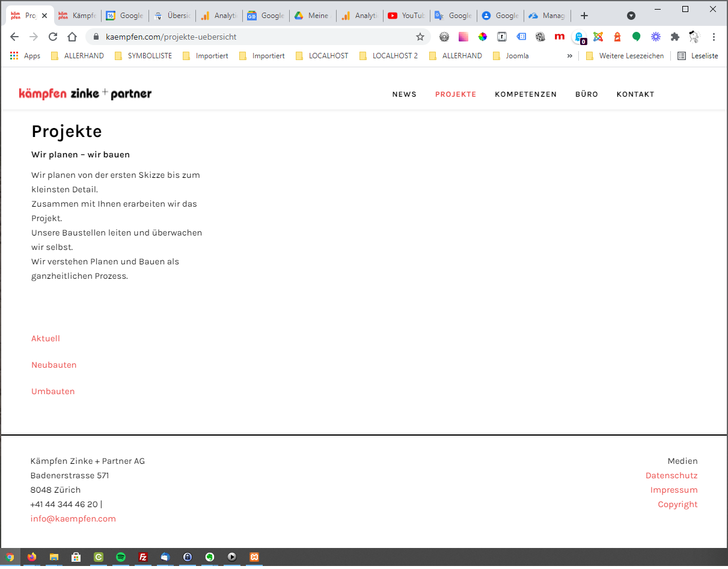Open the Neubauten projects link

[54, 365]
